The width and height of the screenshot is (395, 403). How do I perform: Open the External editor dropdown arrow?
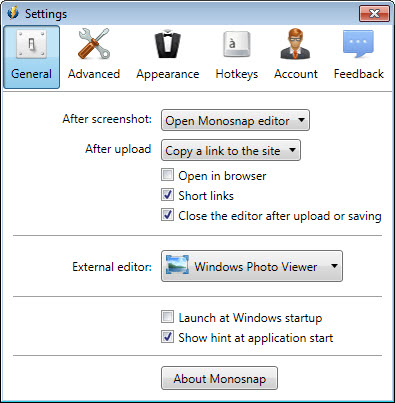coord(334,266)
